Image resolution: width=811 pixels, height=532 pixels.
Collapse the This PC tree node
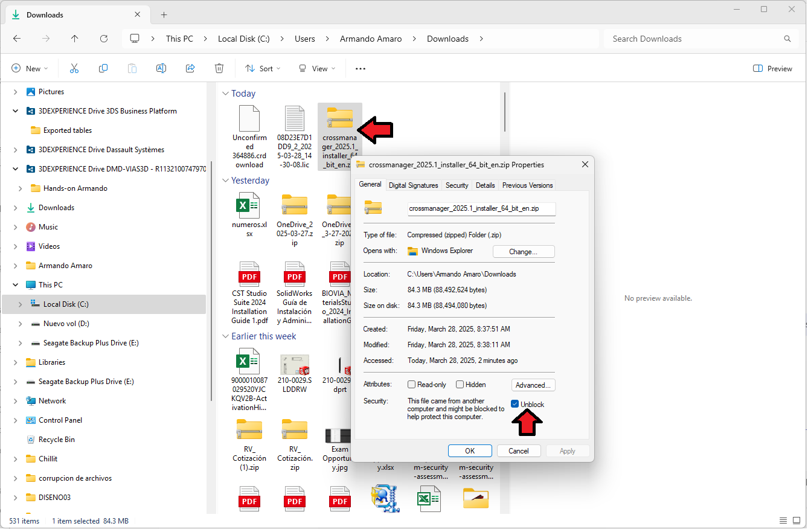pyautogui.click(x=16, y=285)
